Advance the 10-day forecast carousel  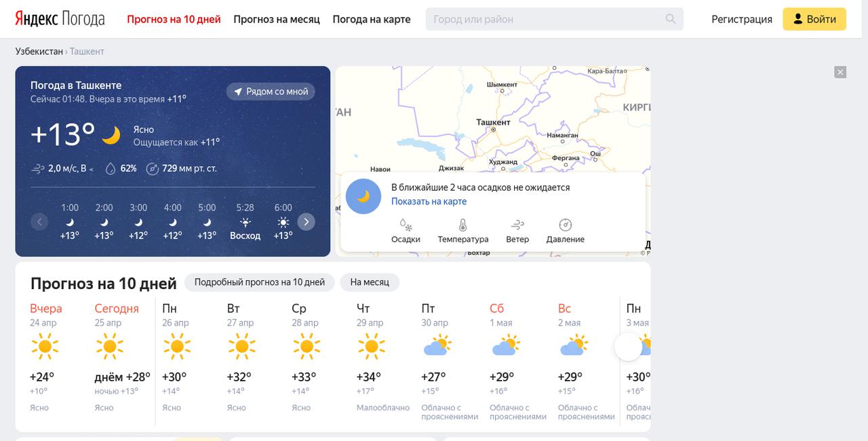[628, 347]
